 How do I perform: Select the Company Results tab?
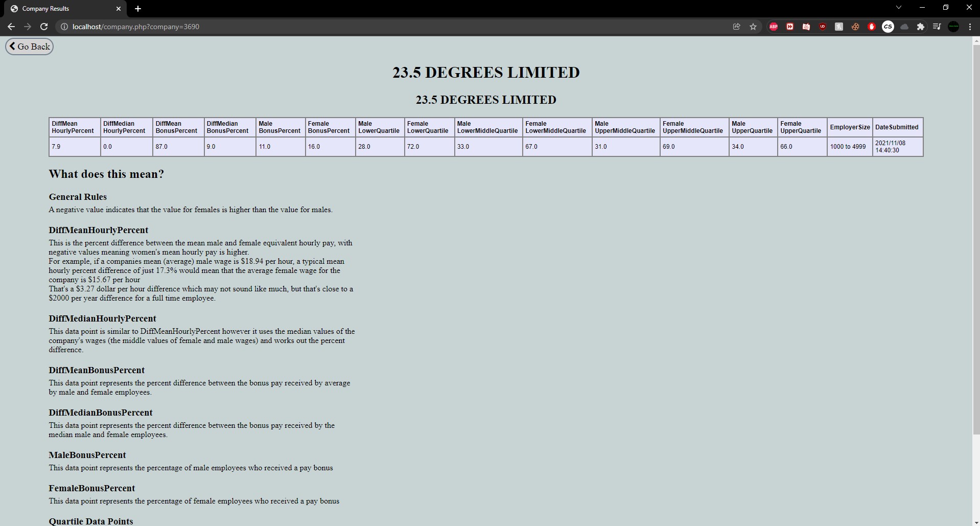(x=65, y=9)
